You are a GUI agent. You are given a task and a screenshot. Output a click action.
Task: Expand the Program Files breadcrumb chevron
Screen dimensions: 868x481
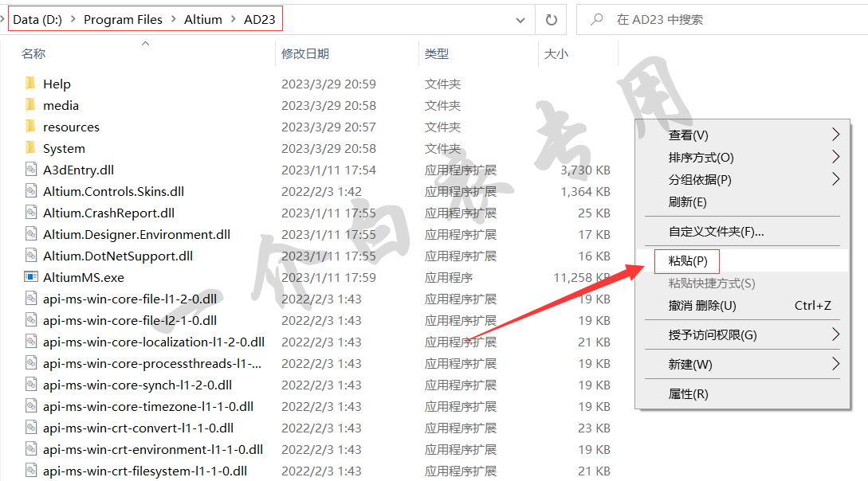point(173,19)
